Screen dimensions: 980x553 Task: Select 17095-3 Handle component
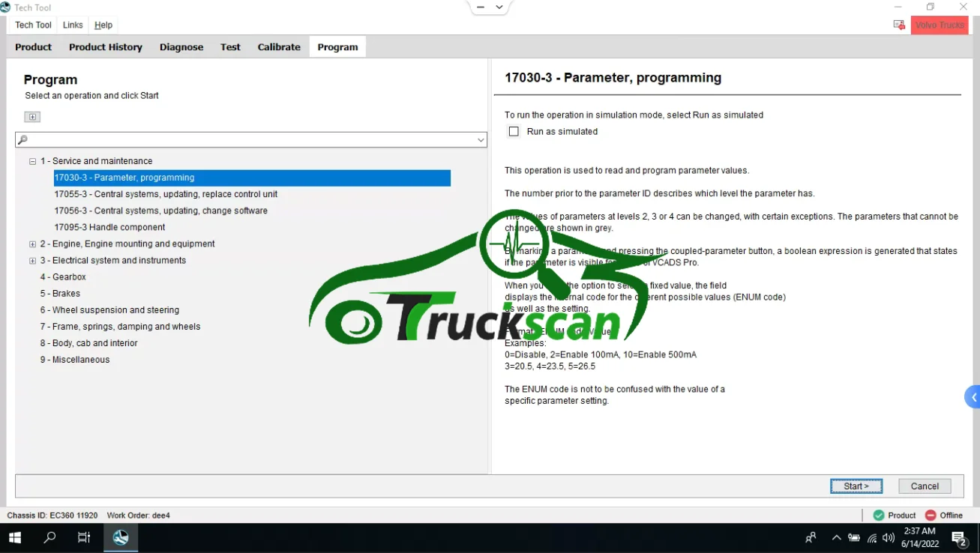click(x=109, y=228)
